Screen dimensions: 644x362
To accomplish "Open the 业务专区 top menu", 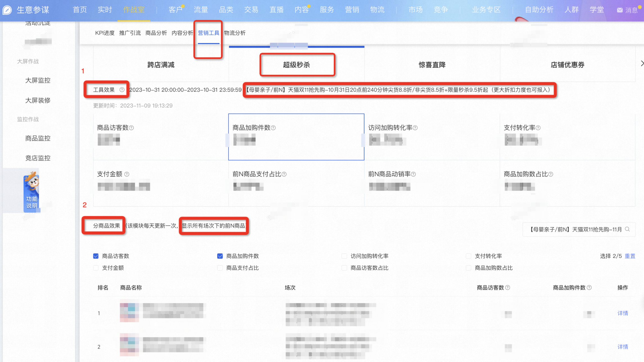I will [x=486, y=10].
